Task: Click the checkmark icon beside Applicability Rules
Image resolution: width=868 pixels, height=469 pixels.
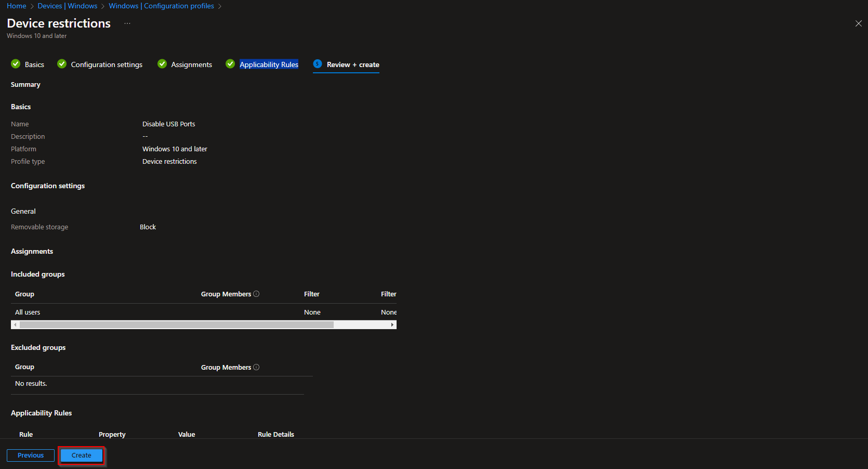Action: 230,63
